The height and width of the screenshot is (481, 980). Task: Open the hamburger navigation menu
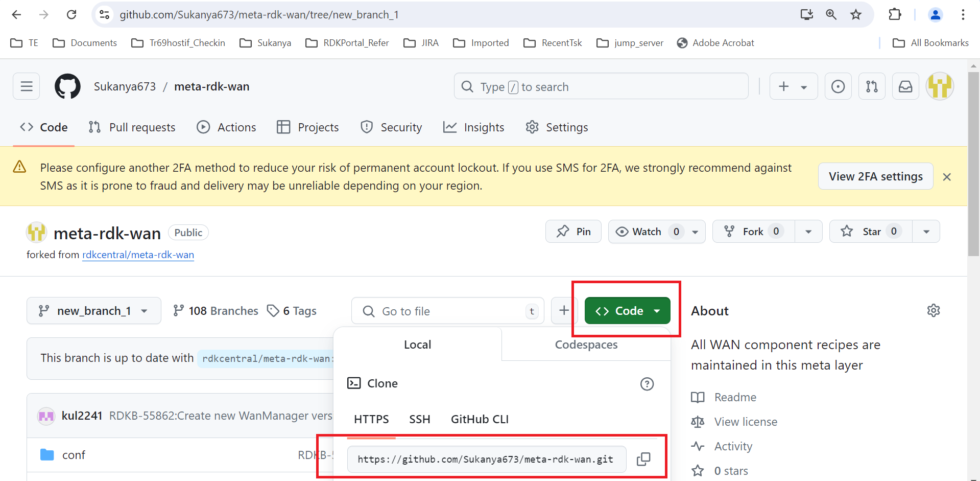click(27, 86)
